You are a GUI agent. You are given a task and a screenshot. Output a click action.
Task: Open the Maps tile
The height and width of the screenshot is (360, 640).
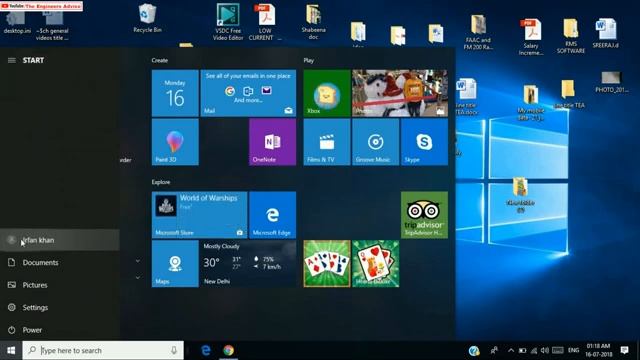pyautogui.click(x=175, y=264)
